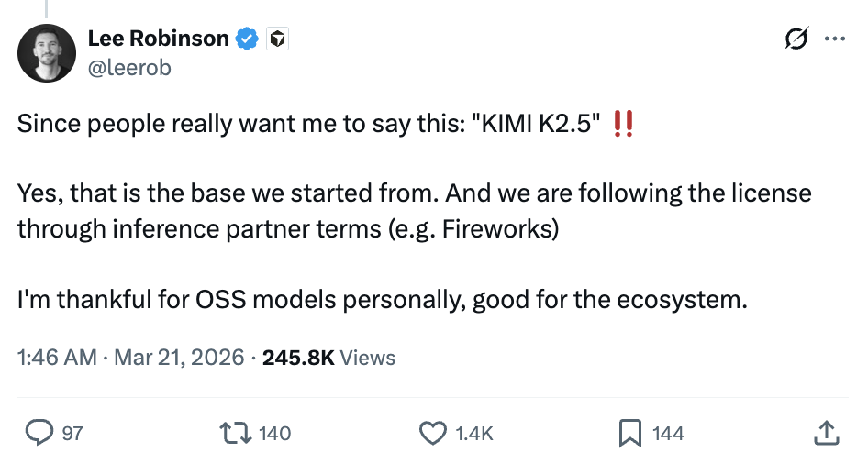Click the square affiliate badge beside name
Screen dimensions: 868x464
(277, 39)
